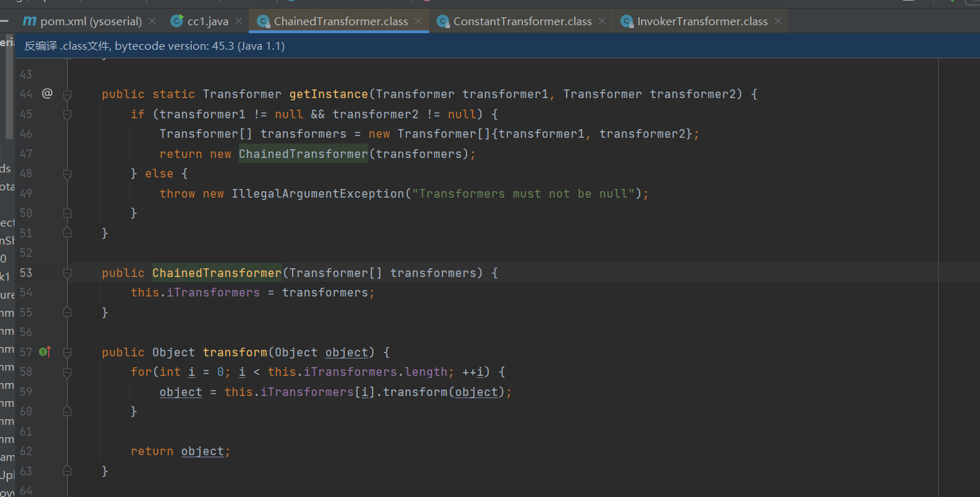980x497 pixels.
Task: Click line number 49 in the gutter
Action: coord(26,193)
